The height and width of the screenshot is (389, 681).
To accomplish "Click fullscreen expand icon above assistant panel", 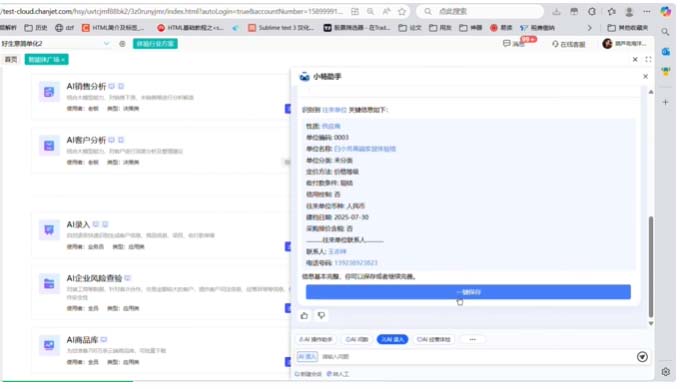I will coord(648,59).
